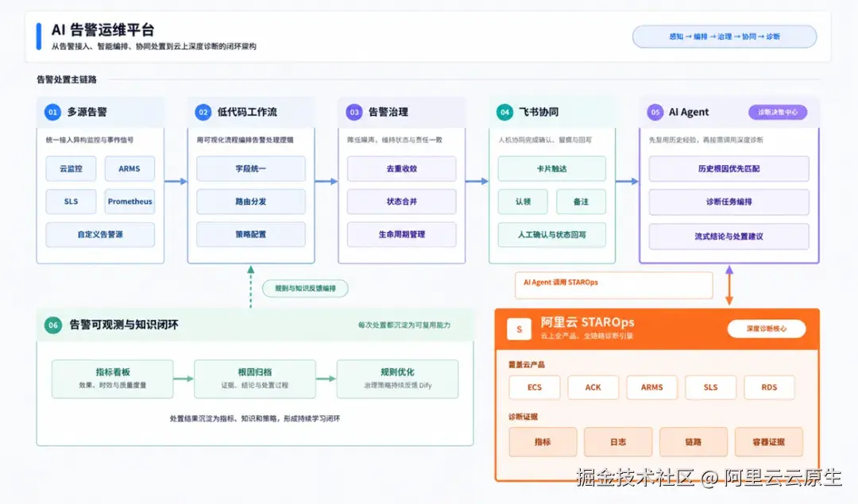Click the 01 number badge beside 多源告警
This screenshot has width=858, height=504.
(x=52, y=112)
